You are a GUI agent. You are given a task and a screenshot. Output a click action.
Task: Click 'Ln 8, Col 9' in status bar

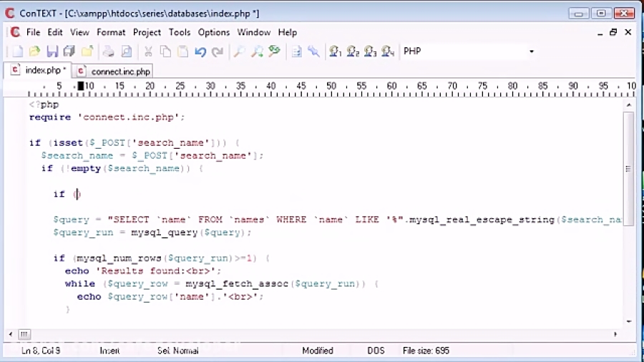click(x=41, y=351)
